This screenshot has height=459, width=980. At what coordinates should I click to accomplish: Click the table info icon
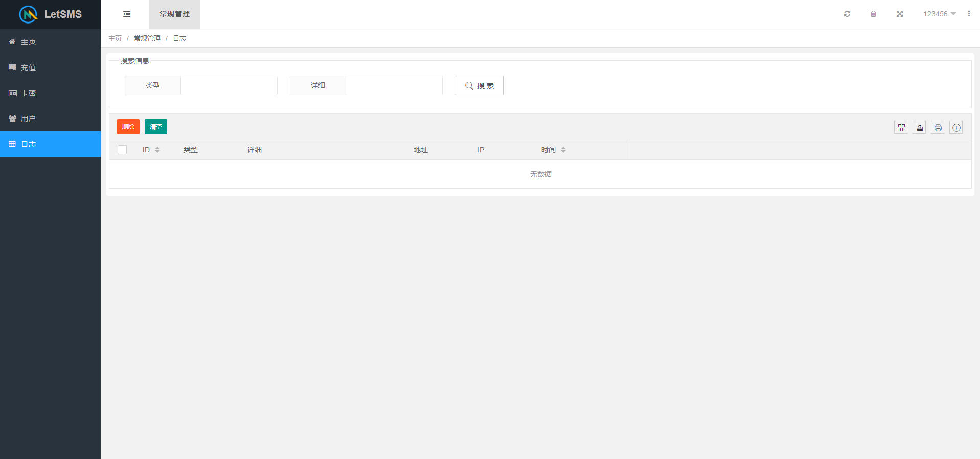[956, 127]
